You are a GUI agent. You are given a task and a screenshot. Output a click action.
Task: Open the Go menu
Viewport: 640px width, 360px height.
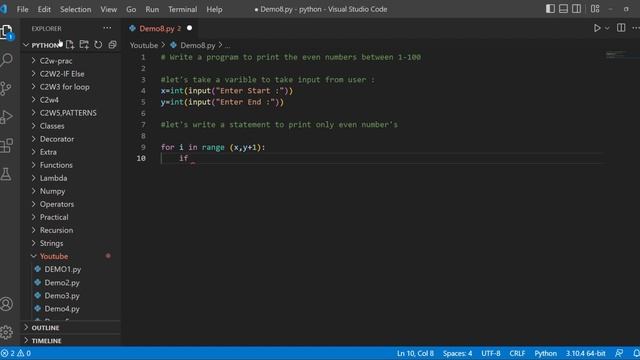click(x=131, y=9)
